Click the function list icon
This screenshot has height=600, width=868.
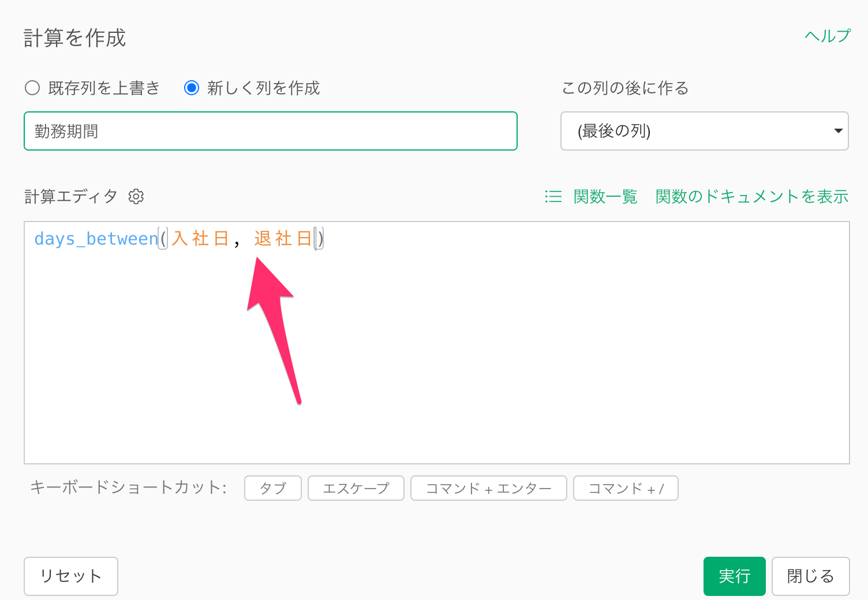tap(553, 197)
